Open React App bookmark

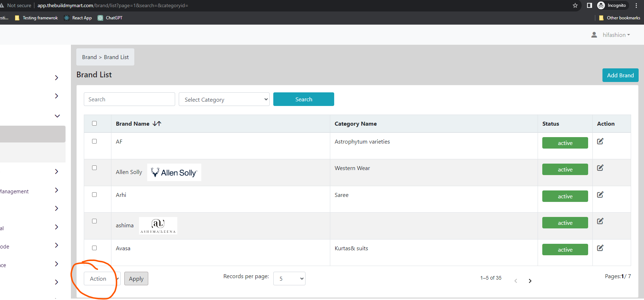pos(78,18)
